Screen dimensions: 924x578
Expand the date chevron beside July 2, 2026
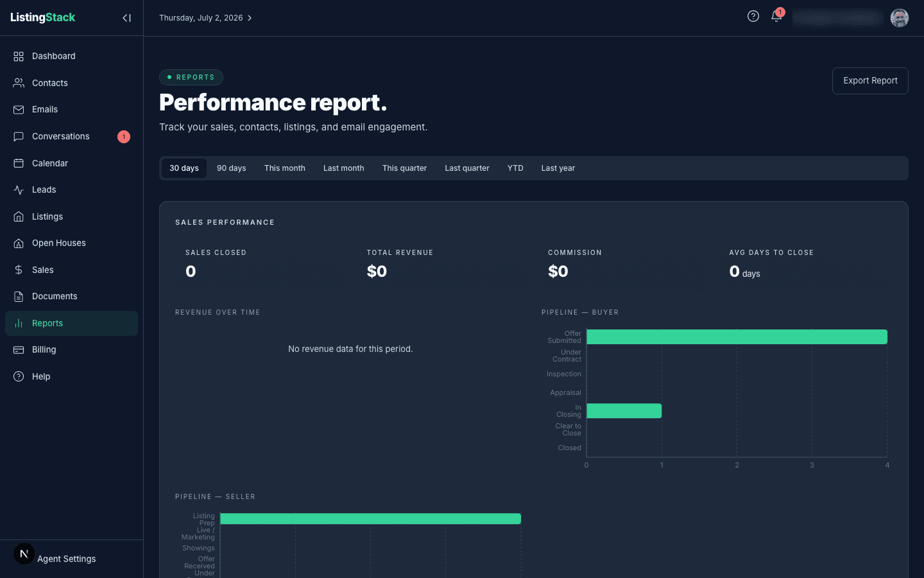tap(250, 18)
